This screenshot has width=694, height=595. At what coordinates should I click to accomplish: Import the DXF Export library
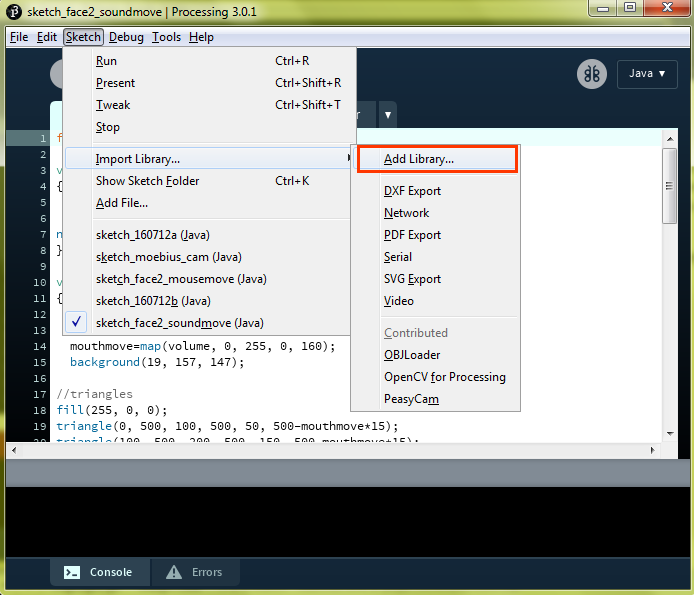pos(436,191)
